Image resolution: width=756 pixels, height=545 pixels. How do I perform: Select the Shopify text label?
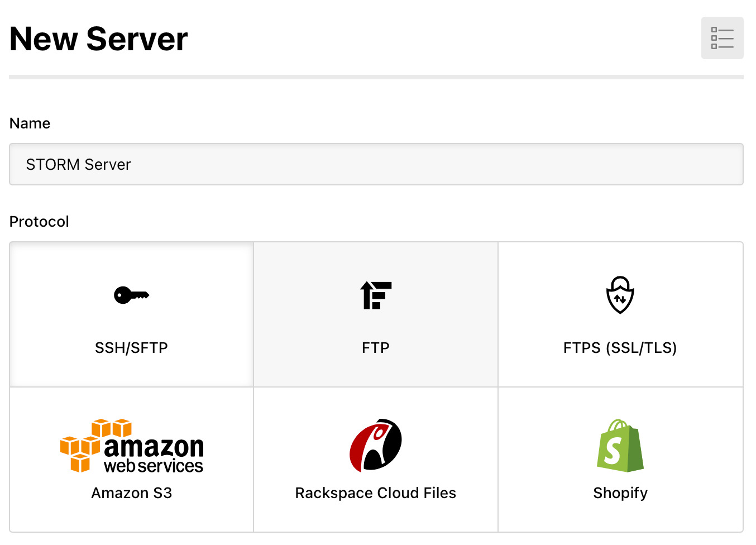620,493
